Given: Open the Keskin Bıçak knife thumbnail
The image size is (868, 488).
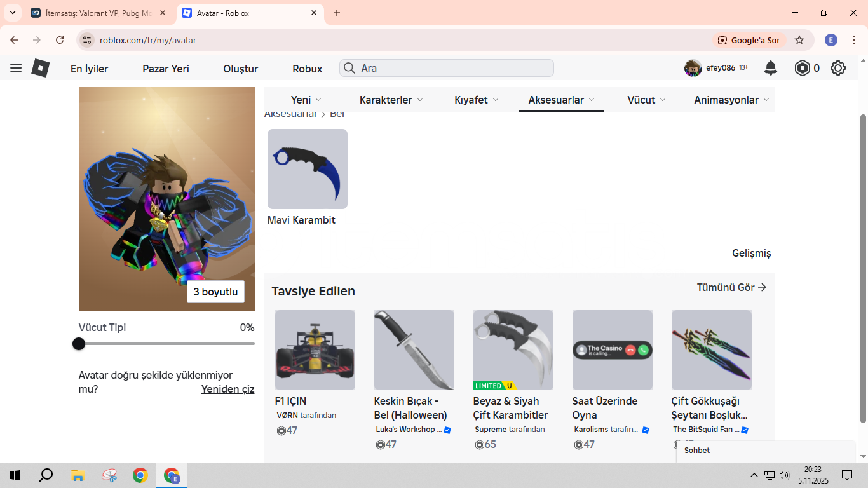Looking at the screenshot, I should 414,350.
